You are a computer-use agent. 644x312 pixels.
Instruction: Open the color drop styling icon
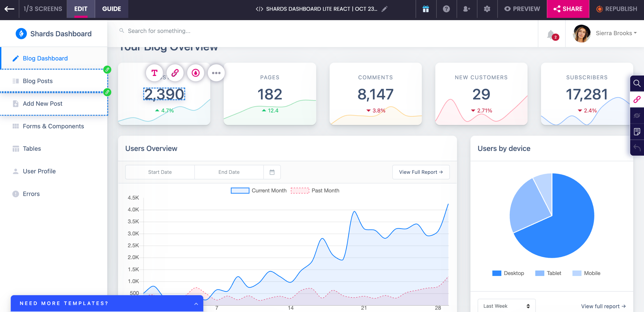[195, 73]
